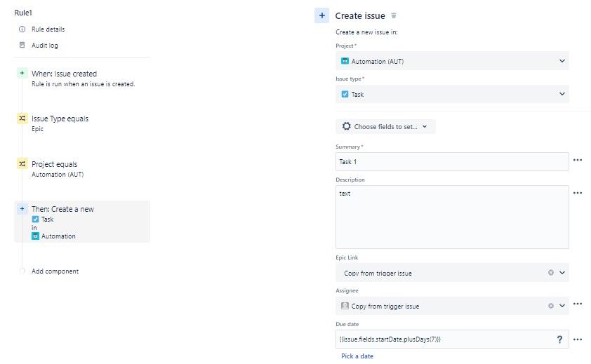
Task: Open the Assignee dropdown
Action: coord(452,306)
